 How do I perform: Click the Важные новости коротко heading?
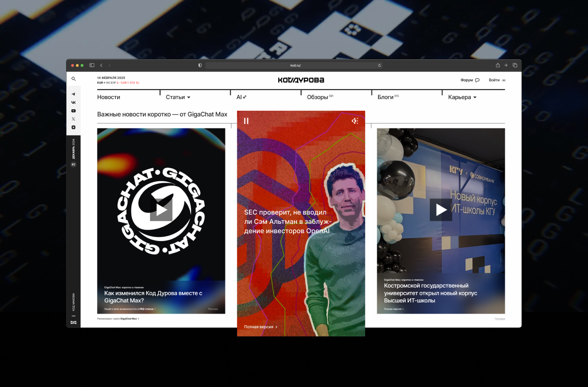click(x=162, y=114)
